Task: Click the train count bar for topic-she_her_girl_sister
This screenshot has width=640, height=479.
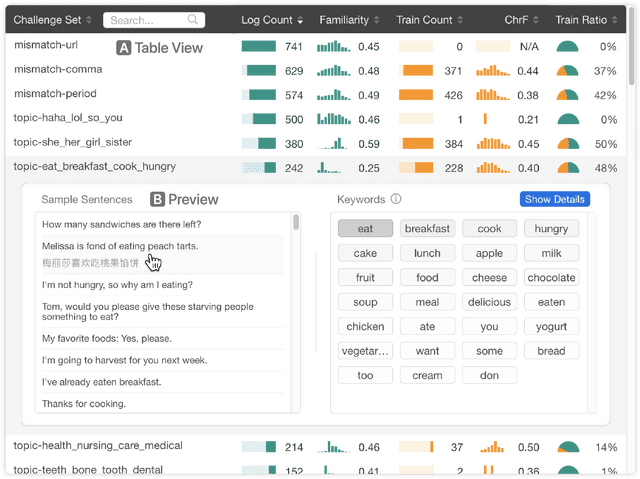Action: coord(416,143)
